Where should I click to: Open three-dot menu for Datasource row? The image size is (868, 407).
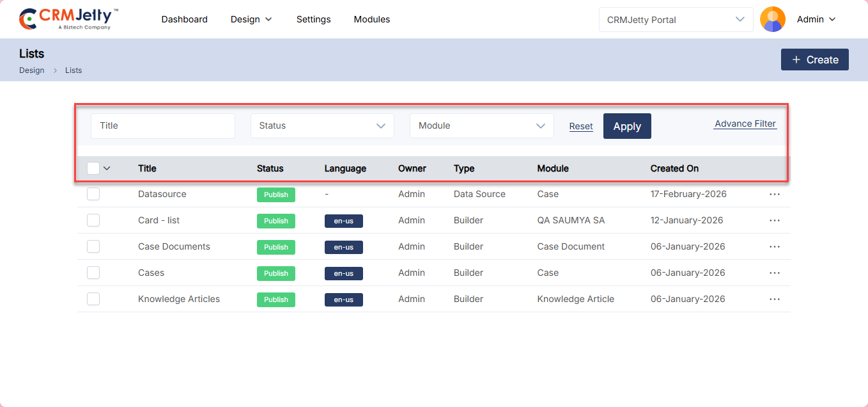pyautogui.click(x=775, y=195)
